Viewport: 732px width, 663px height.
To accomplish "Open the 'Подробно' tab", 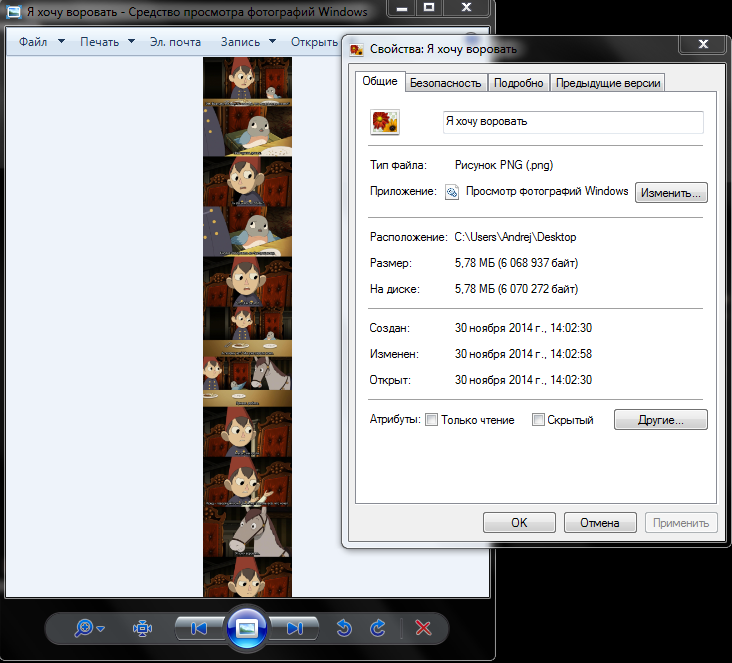I will 519,83.
